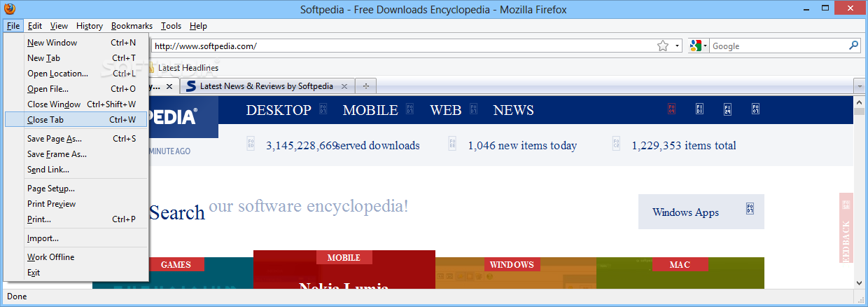Choose Close Tab menu entry
The height and width of the screenshot is (307, 868).
click(x=76, y=120)
